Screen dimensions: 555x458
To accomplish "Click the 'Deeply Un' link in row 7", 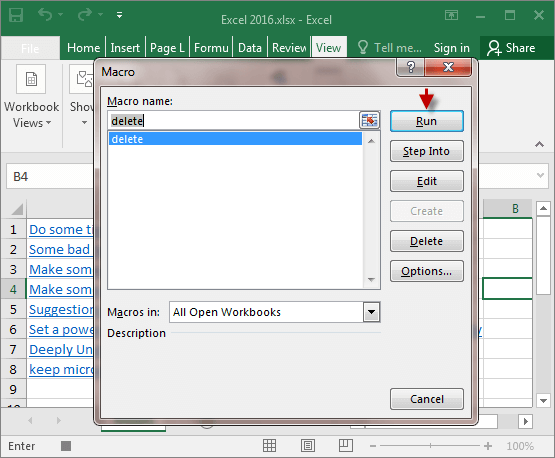I will (x=61, y=350).
